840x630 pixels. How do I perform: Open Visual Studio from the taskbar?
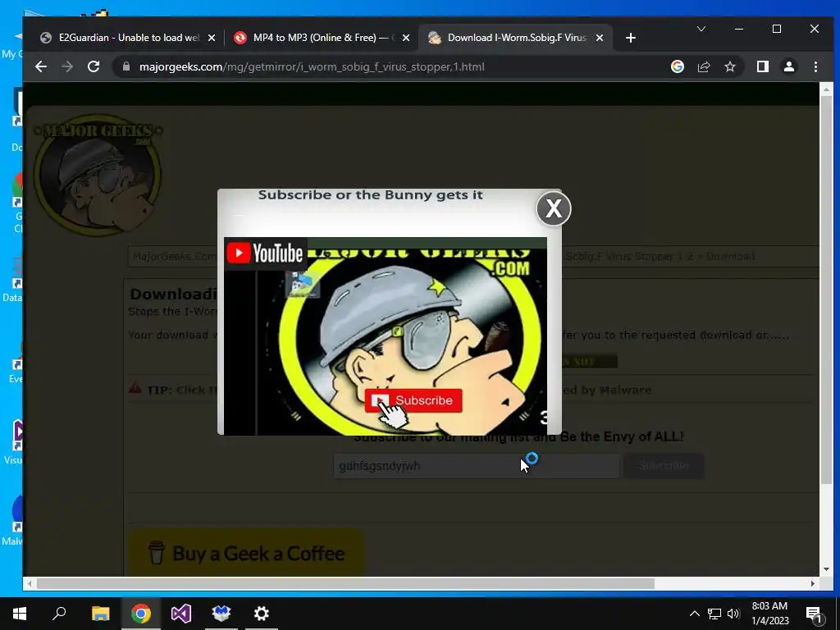pos(181,614)
